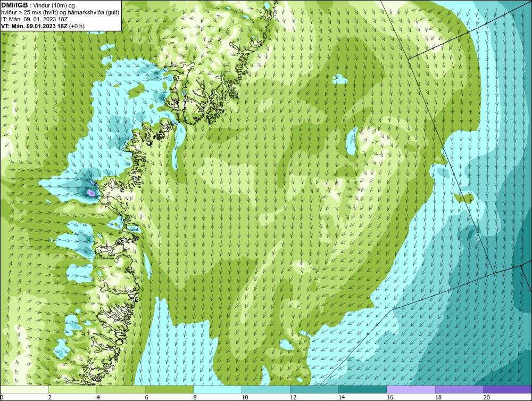This screenshot has height=401, width=532.
Task: Click the purple maximum wind spot on the west coast
Action: [91, 193]
